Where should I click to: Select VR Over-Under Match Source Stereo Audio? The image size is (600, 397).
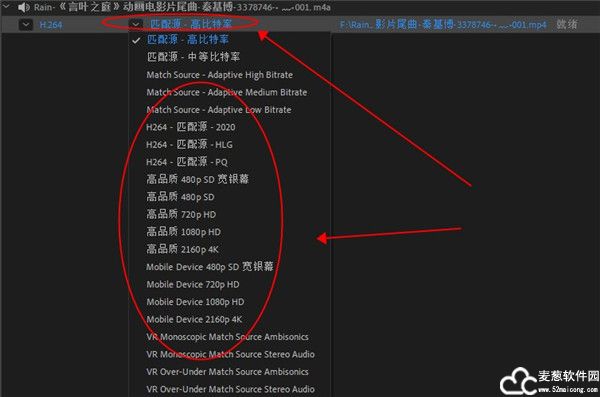click(230, 389)
